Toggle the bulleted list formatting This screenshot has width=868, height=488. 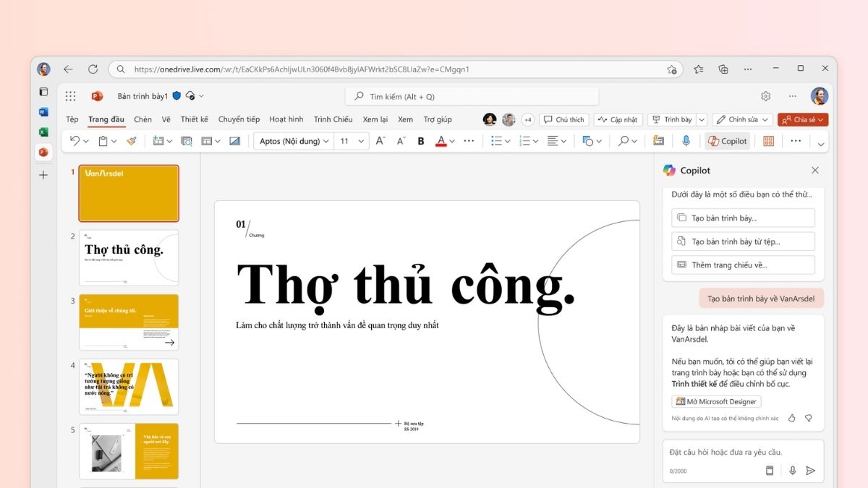coord(496,142)
